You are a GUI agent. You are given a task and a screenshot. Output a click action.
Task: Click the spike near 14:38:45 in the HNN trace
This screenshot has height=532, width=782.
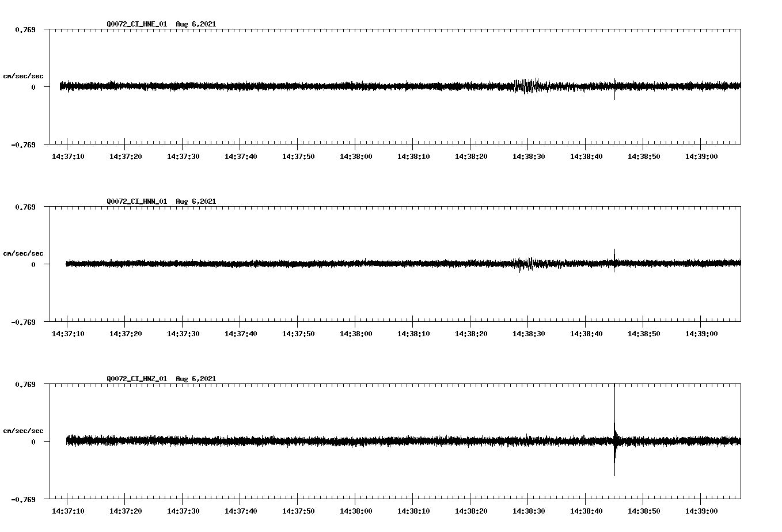(x=614, y=260)
